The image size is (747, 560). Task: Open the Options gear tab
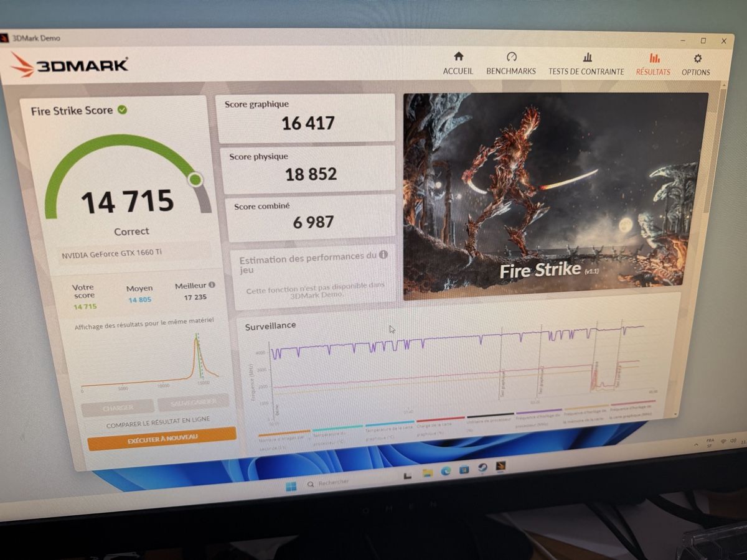[x=696, y=65]
